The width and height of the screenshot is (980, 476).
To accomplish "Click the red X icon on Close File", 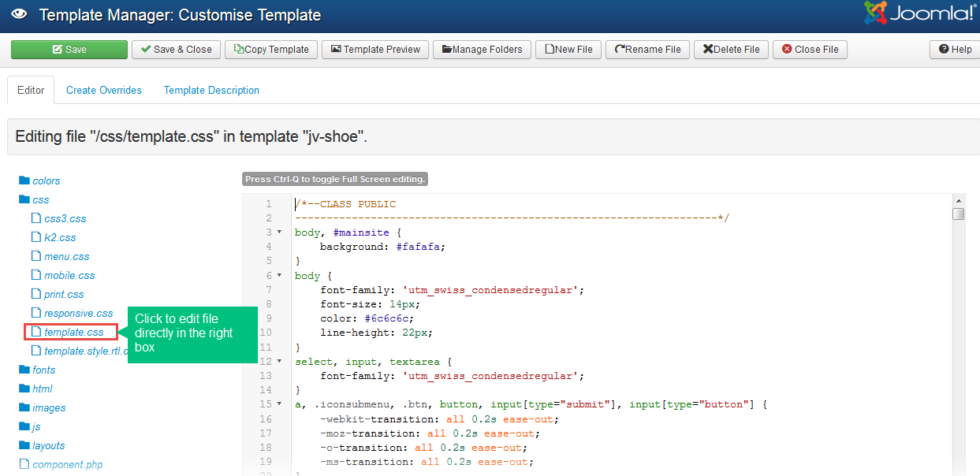I will pos(787,50).
